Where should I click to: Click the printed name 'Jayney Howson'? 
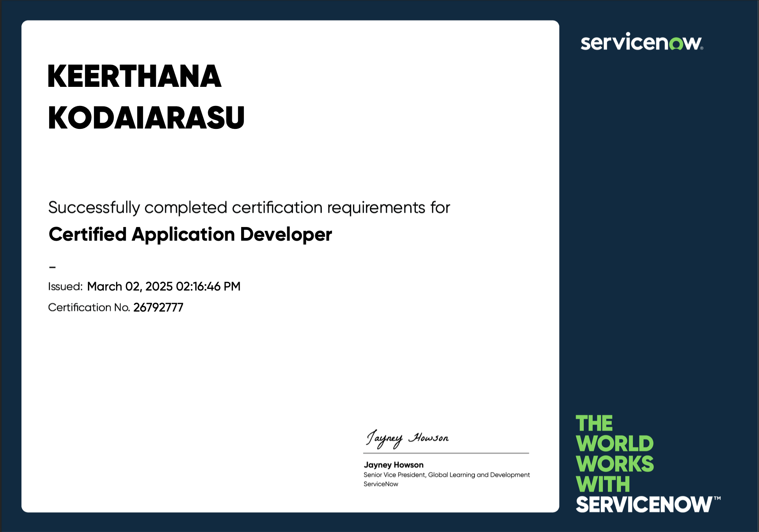point(394,465)
